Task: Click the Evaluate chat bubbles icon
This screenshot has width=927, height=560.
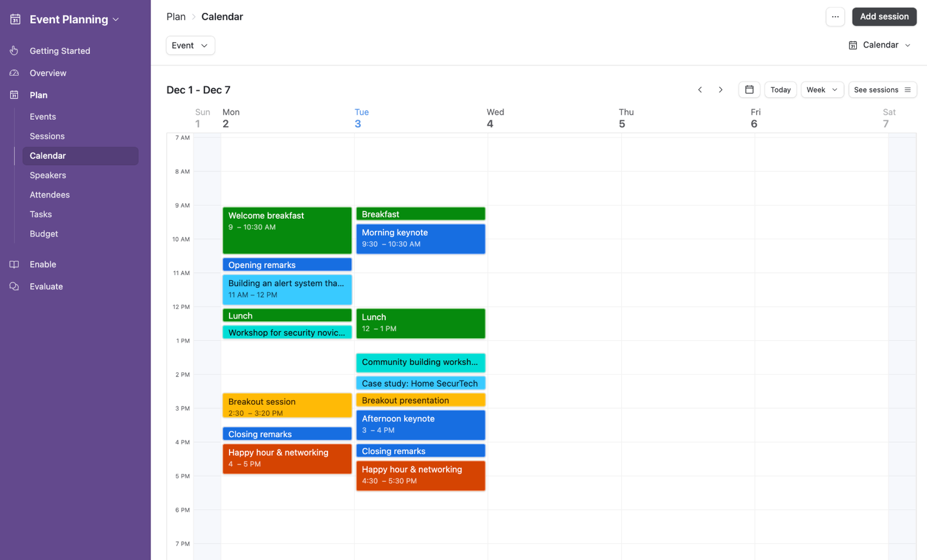Action: coord(14,286)
